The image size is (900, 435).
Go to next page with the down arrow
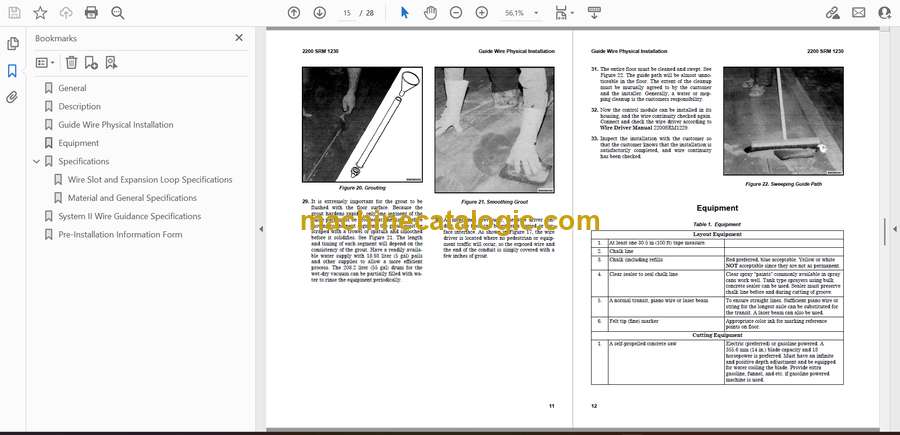point(320,13)
